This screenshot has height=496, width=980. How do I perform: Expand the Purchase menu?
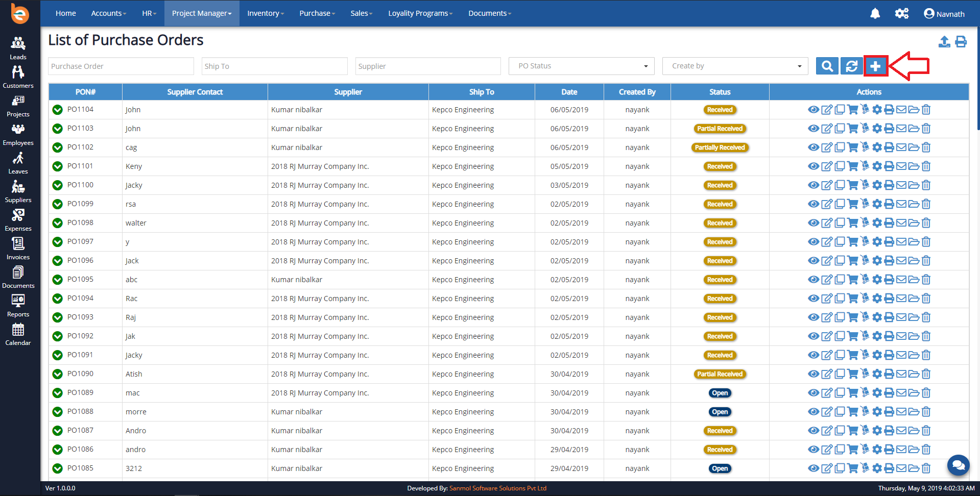pos(317,13)
